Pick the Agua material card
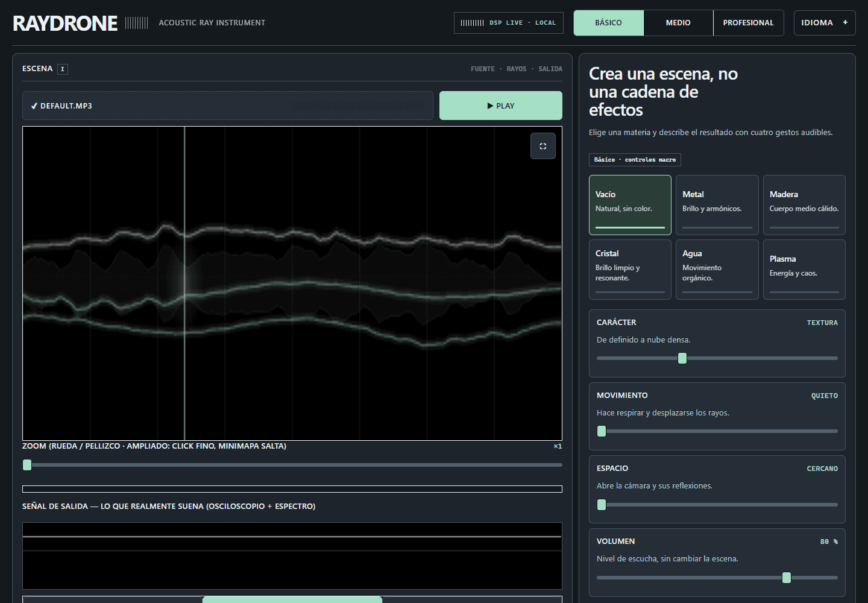The width and height of the screenshot is (868, 603). point(717,270)
